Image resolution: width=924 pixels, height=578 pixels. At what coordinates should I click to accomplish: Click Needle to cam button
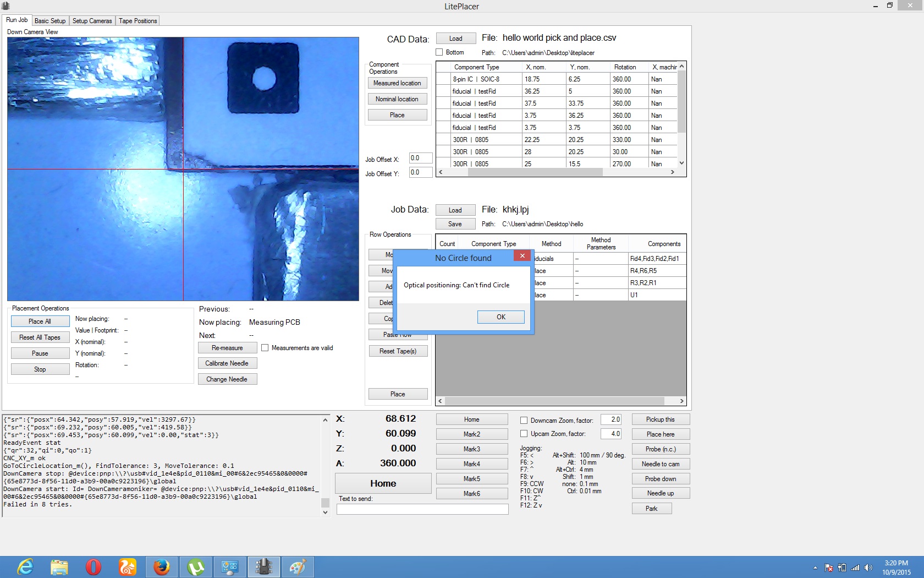tap(661, 464)
